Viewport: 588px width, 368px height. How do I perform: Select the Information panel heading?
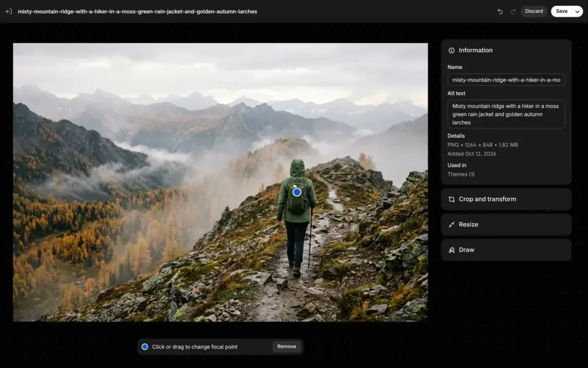(475, 51)
